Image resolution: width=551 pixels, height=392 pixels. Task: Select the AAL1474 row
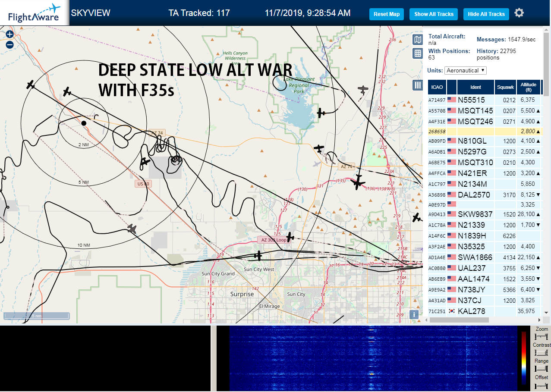485,279
